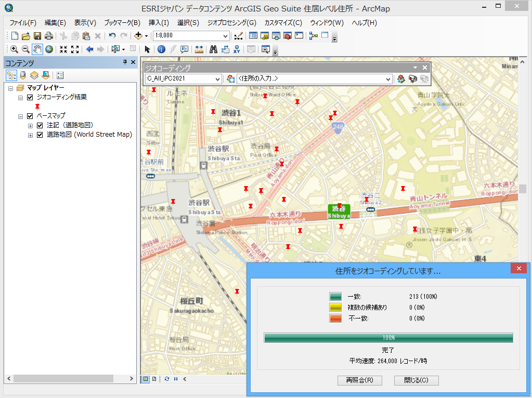The width and height of the screenshot is (532, 398).
Task: Switch to data view button
Action: (146, 379)
